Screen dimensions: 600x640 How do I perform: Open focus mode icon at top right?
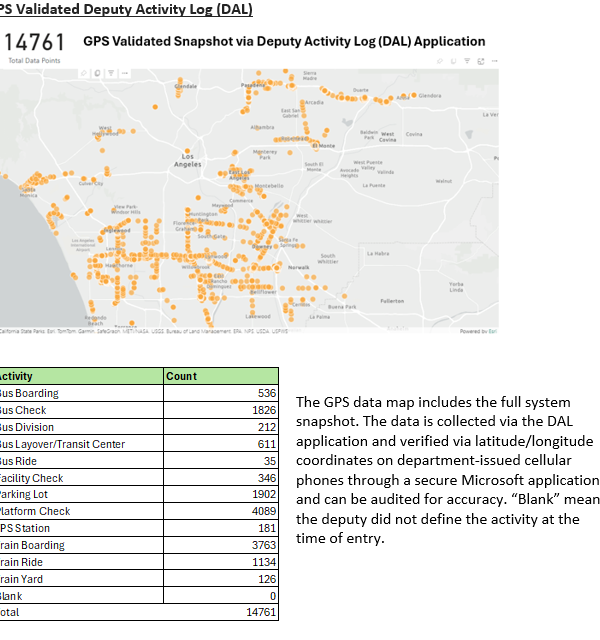click(x=480, y=62)
